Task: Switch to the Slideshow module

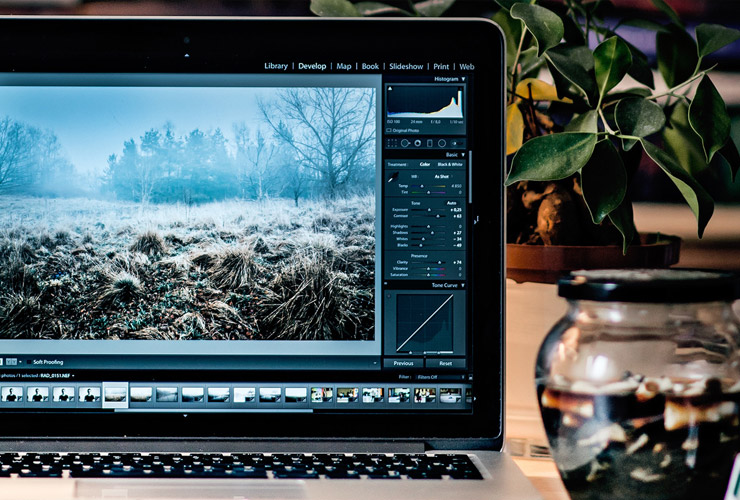Action: 406,66
